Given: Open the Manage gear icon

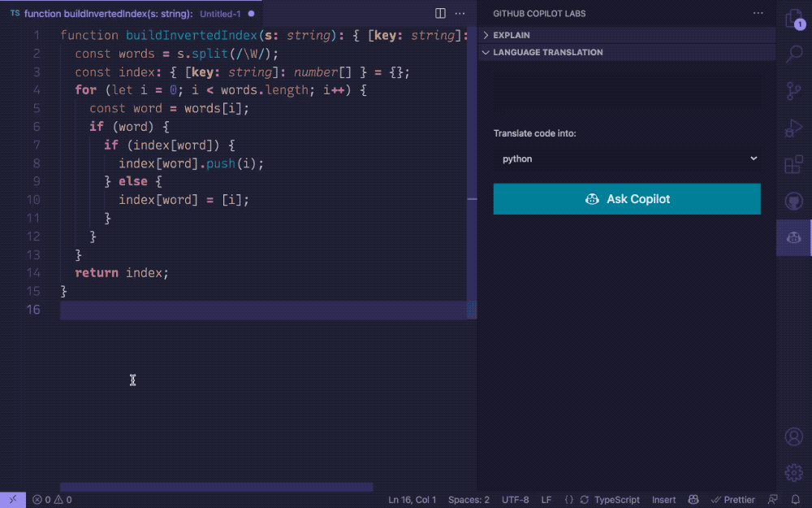Looking at the screenshot, I should (x=793, y=473).
